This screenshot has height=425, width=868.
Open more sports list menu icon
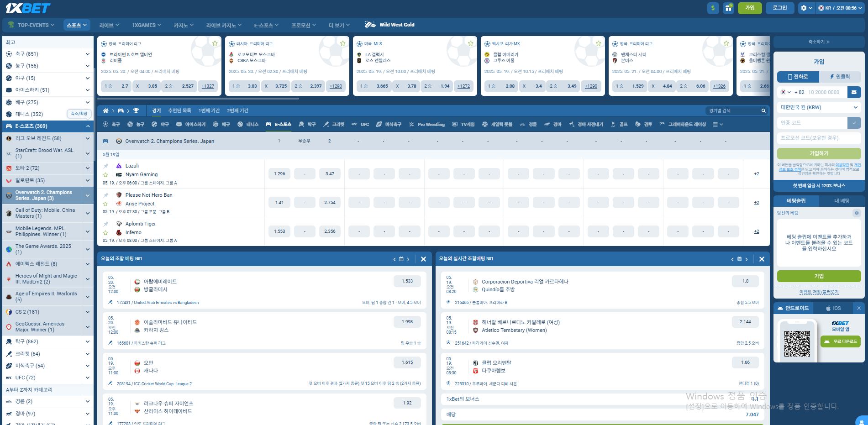(x=718, y=124)
